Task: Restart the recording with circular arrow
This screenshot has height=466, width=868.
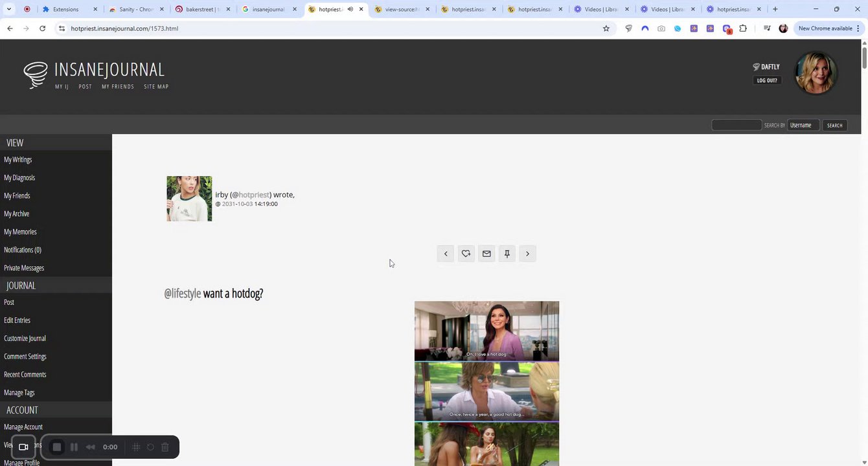Action: click(x=150, y=447)
